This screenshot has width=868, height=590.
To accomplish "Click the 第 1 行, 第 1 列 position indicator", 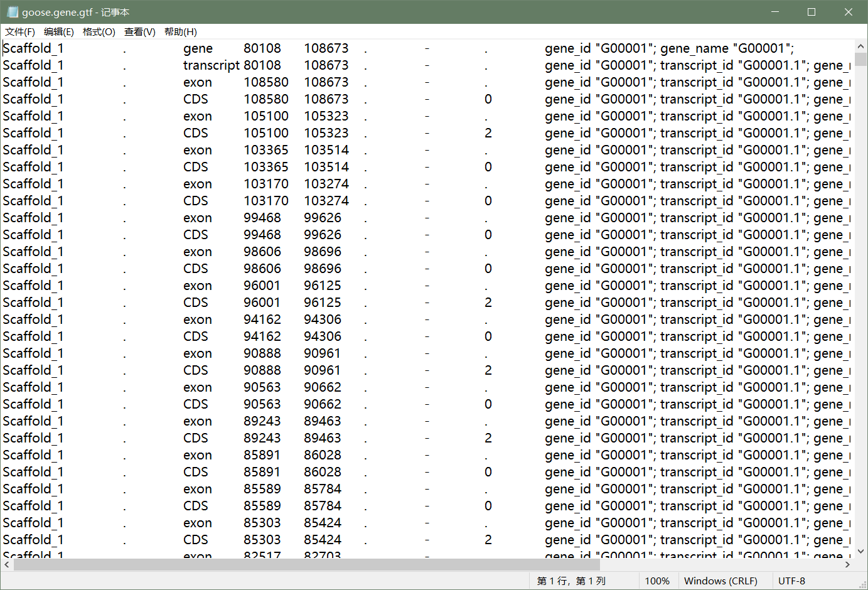I will (573, 581).
